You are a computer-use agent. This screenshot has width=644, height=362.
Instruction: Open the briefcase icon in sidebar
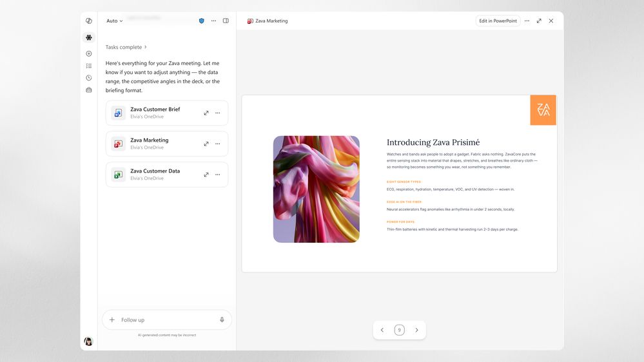coord(89,90)
